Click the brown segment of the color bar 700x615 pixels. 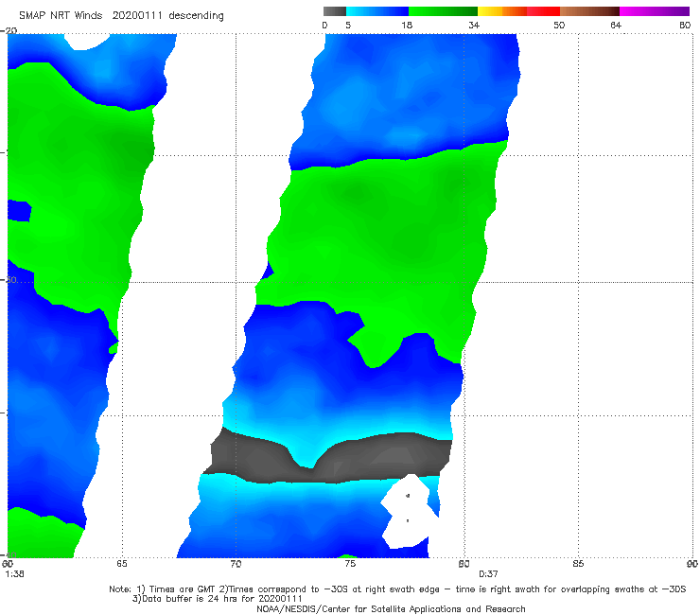[x=589, y=11]
